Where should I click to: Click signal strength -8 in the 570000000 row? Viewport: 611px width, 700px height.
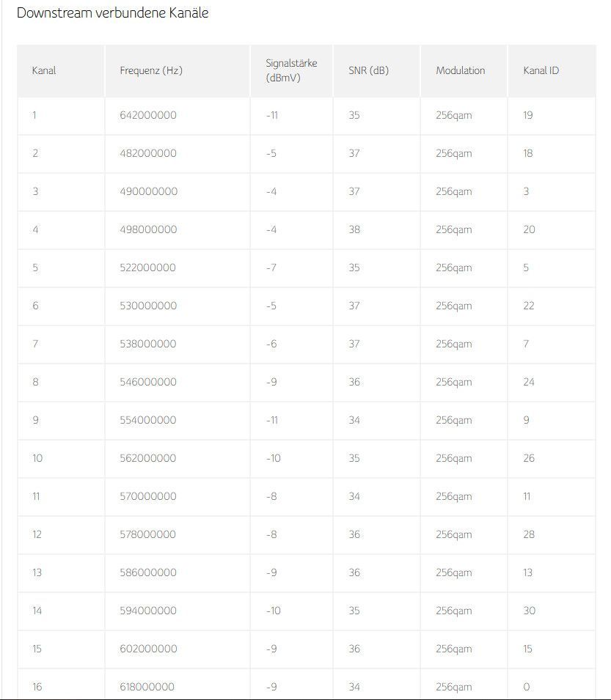pos(271,496)
